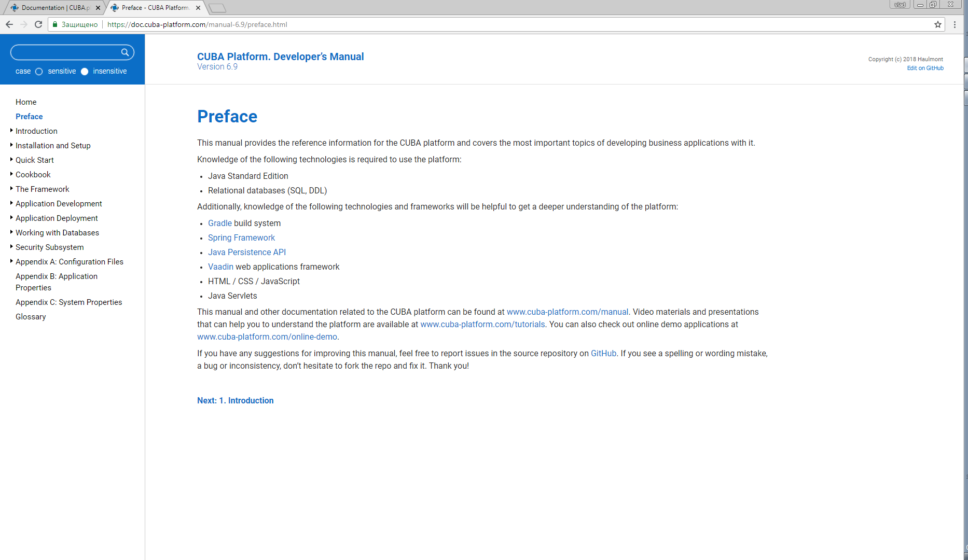Select the case insensitive radio button

[85, 71]
